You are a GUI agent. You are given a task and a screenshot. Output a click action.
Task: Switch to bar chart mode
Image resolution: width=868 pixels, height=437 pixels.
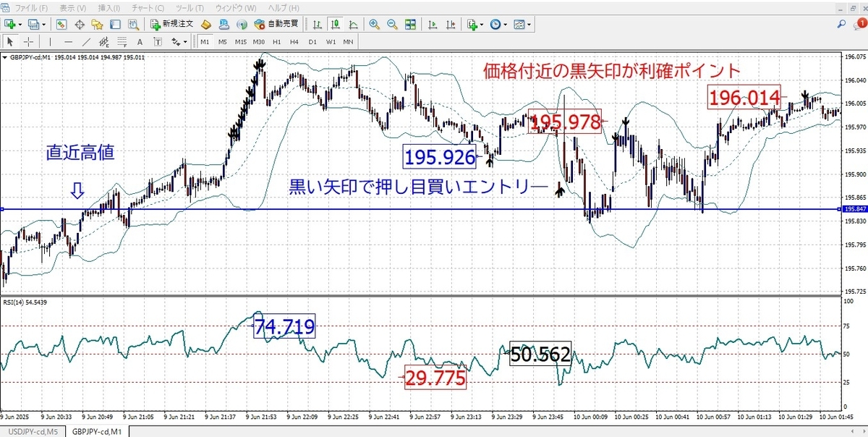[x=317, y=24]
